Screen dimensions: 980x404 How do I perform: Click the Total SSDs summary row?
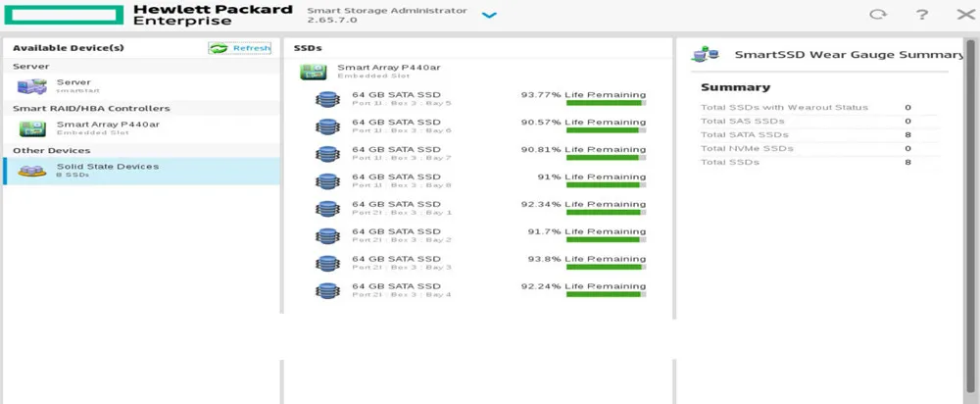click(x=818, y=163)
